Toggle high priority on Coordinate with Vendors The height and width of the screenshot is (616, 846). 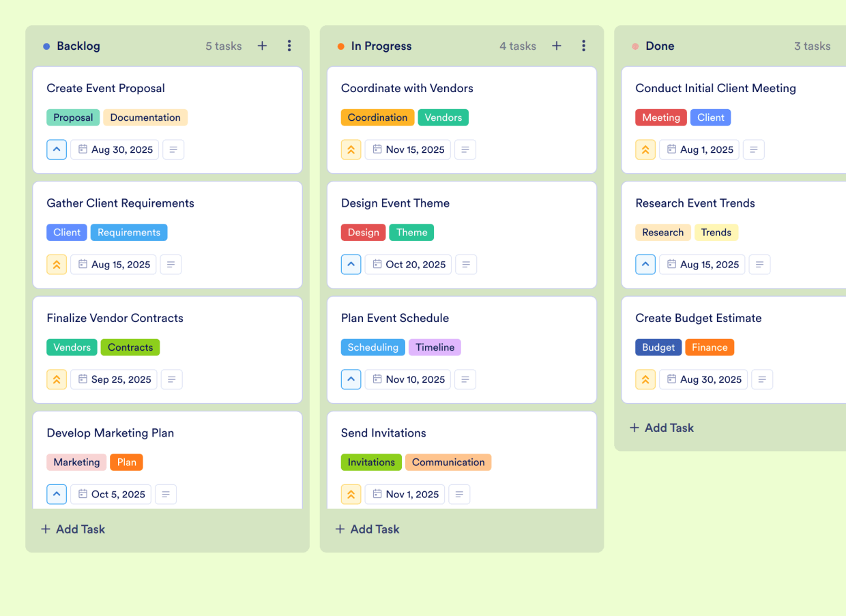(x=351, y=149)
